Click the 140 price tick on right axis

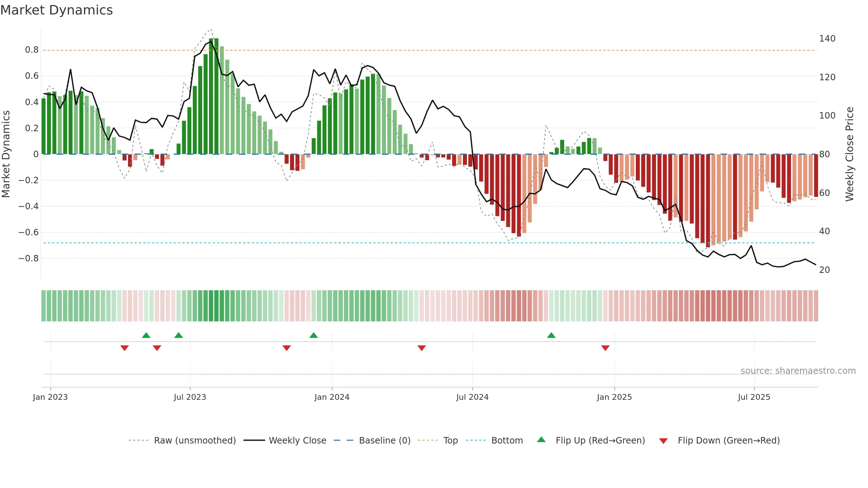click(827, 39)
